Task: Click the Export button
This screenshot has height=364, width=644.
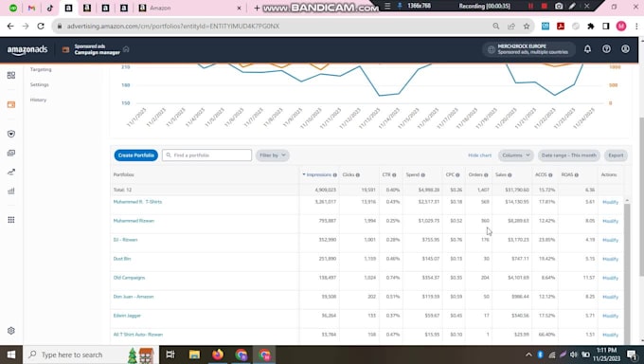Action: (616, 155)
